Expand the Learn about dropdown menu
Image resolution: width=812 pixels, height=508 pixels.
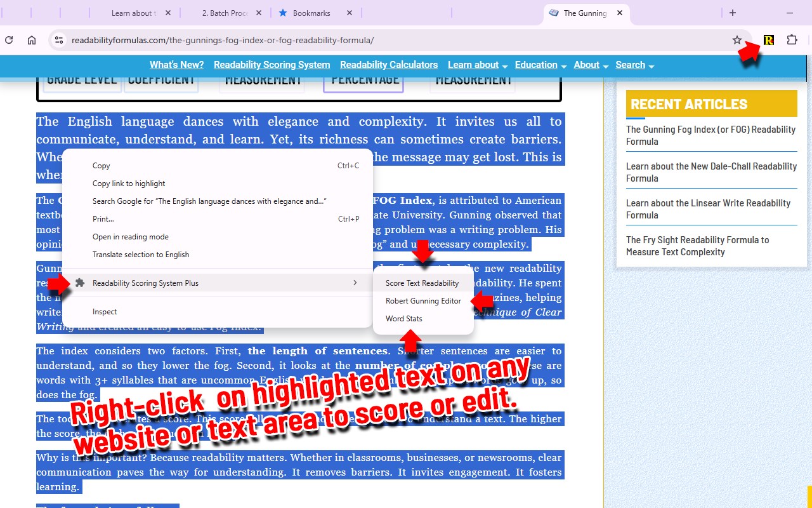click(x=478, y=65)
